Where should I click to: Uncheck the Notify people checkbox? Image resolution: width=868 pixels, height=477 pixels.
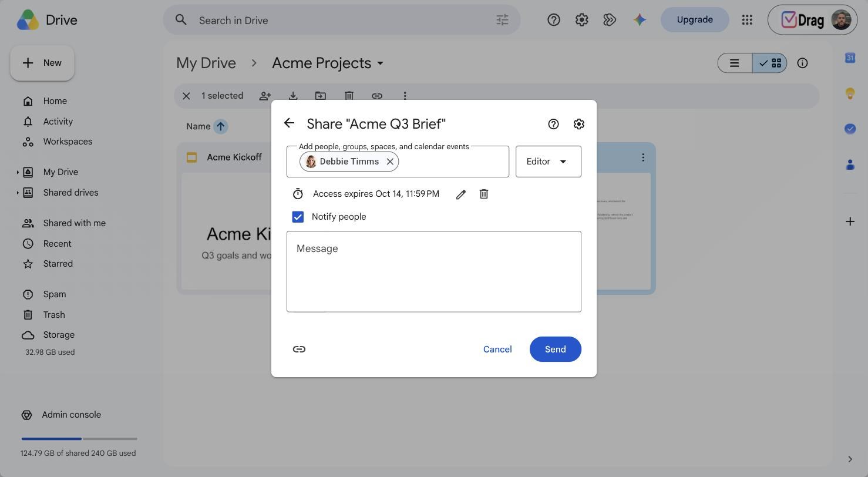tap(298, 217)
